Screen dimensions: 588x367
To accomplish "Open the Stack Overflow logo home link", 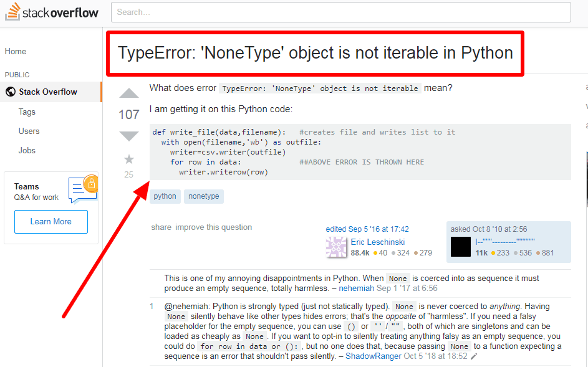I will coord(52,12).
